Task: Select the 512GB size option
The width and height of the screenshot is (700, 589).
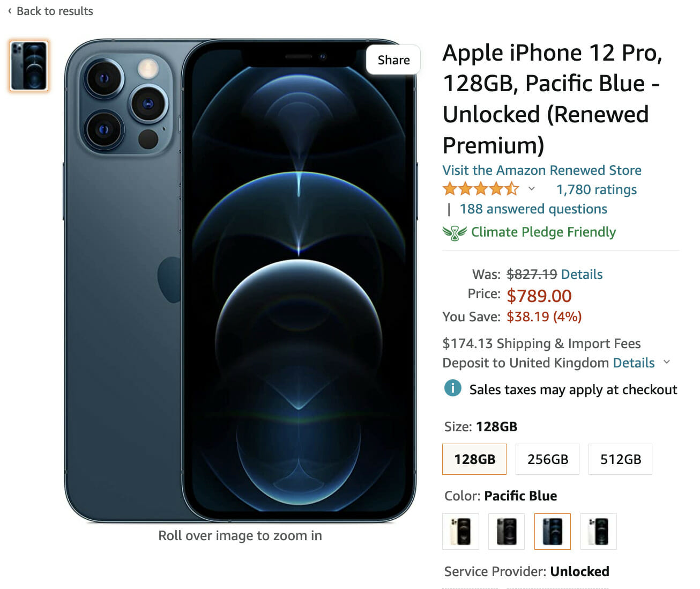Action: pos(620,459)
